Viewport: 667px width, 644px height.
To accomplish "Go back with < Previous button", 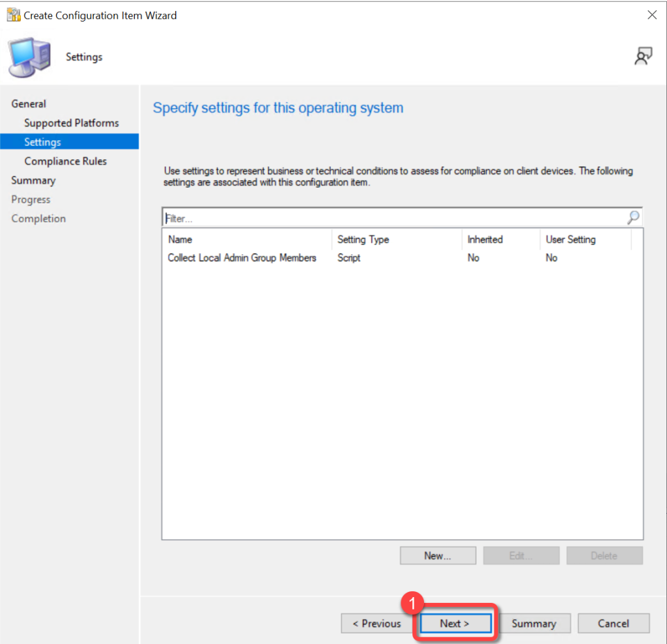I will click(x=376, y=623).
